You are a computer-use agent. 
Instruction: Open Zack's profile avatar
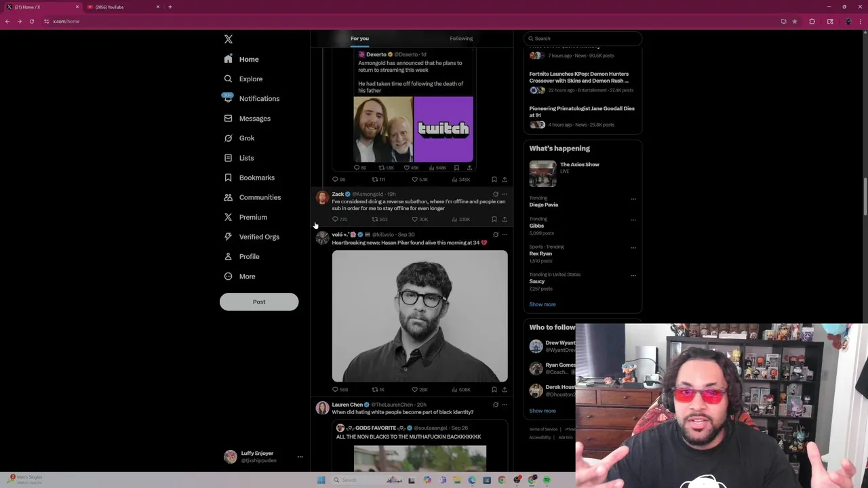coord(322,198)
